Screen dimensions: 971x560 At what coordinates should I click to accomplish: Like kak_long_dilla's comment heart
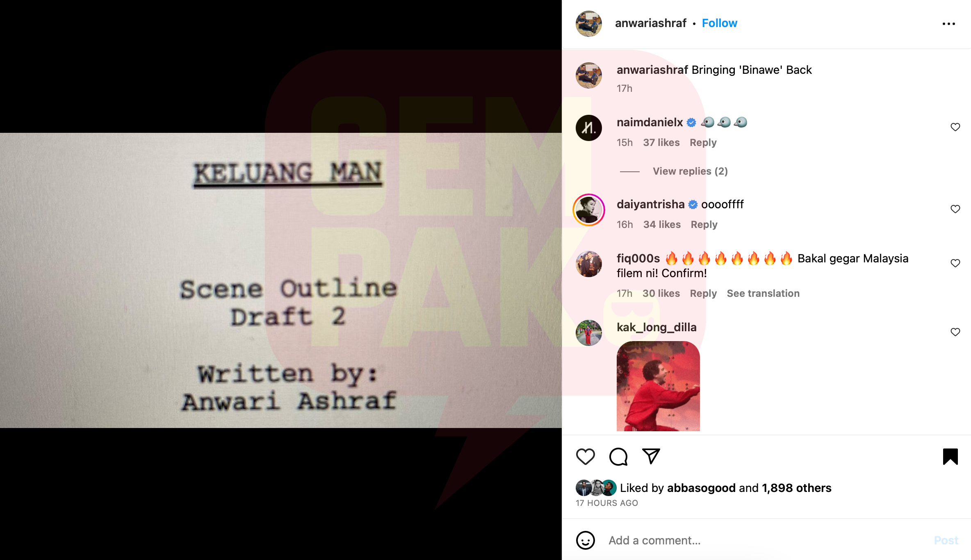pos(955,332)
